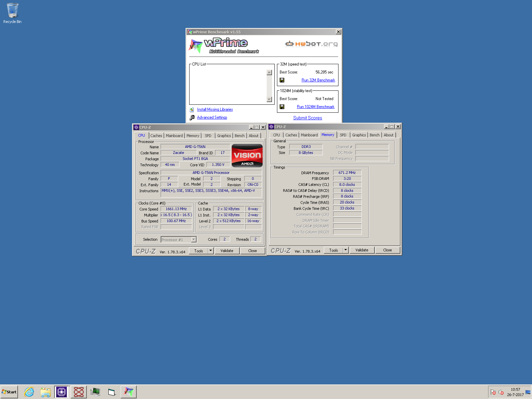Switch to Mainboard tab in left CPU-Z

[174, 136]
